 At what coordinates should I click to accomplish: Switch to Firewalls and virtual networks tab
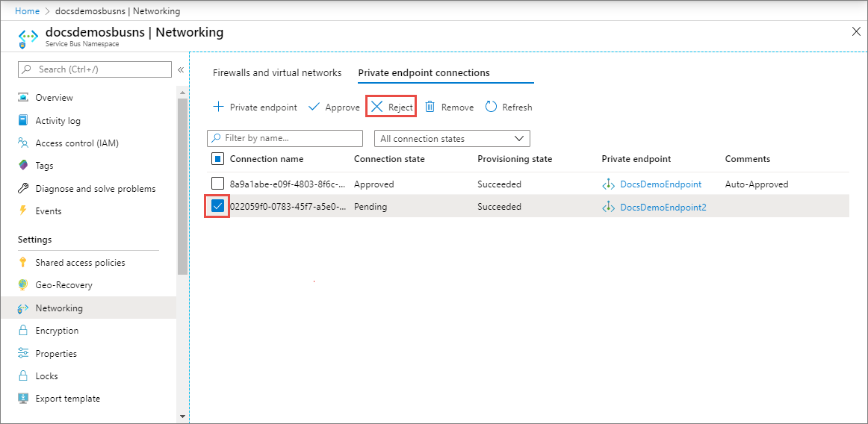point(277,72)
